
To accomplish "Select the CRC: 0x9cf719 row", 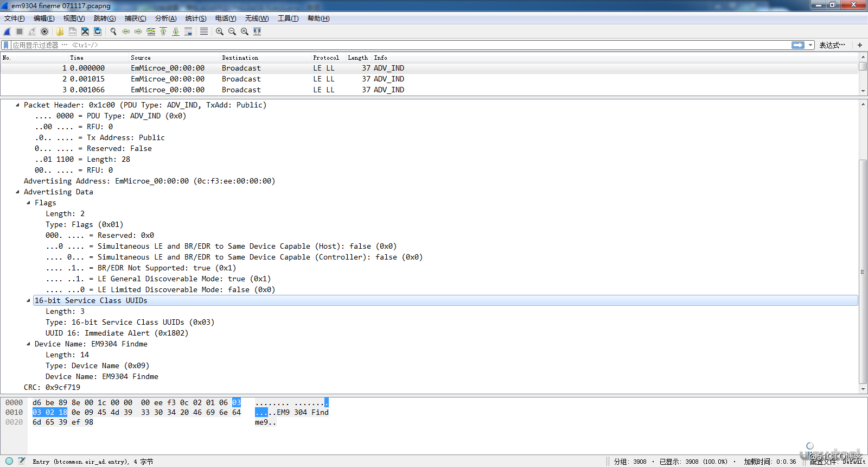I will pyautogui.click(x=52, y=387).
